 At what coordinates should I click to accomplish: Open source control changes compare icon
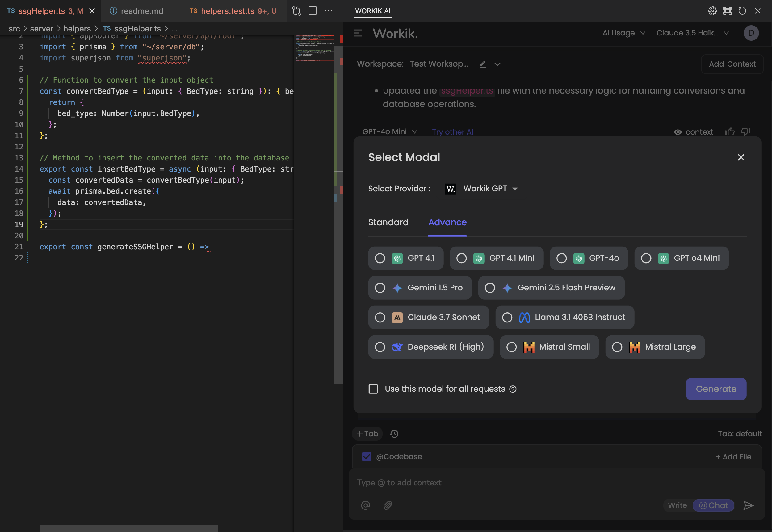pyautogui.click(x=296, y=11)
